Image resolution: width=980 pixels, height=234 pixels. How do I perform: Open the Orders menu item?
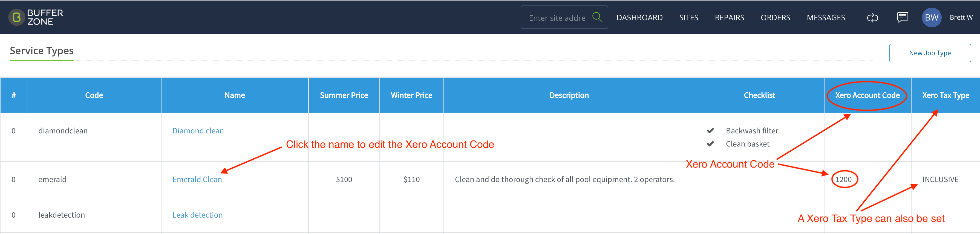[775, 17]
